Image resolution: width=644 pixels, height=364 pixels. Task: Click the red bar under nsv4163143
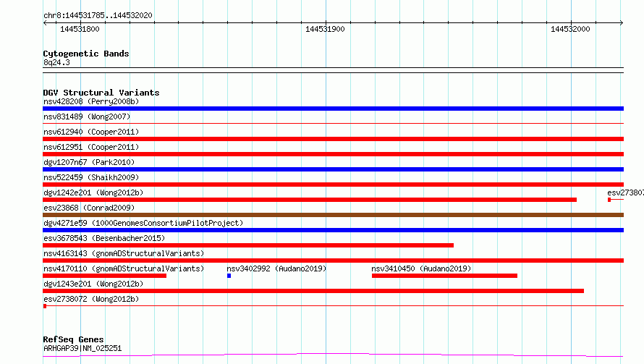333,261
